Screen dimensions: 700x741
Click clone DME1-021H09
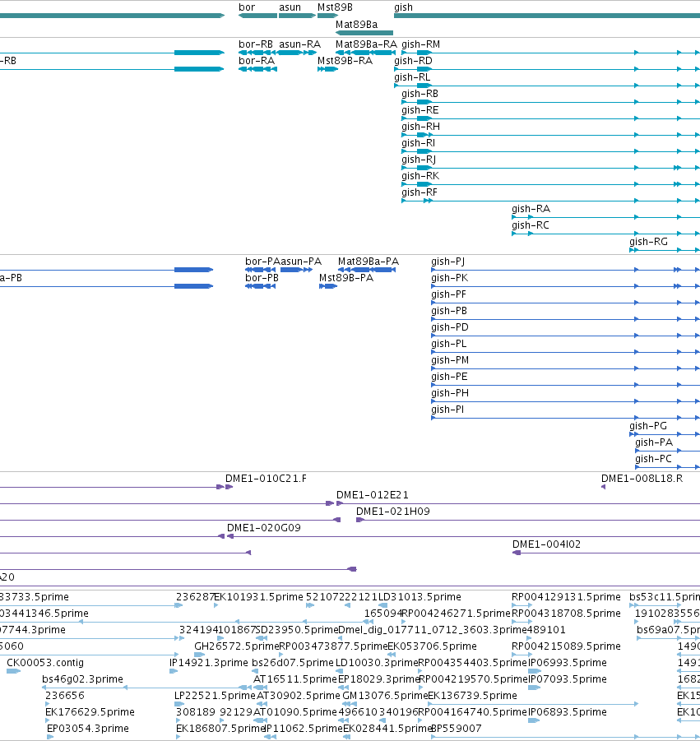tap(393, 512)
